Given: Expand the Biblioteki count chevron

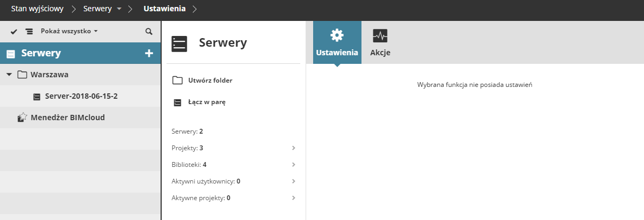Looking at the screenshot, I should [293, 164].
